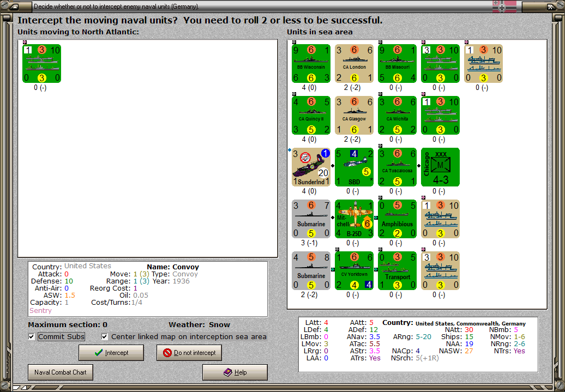Choose Do not intercept
Image resolution: width=565 pixels, height=392 pixels.
pyautogui.click(x=189, y=353)
